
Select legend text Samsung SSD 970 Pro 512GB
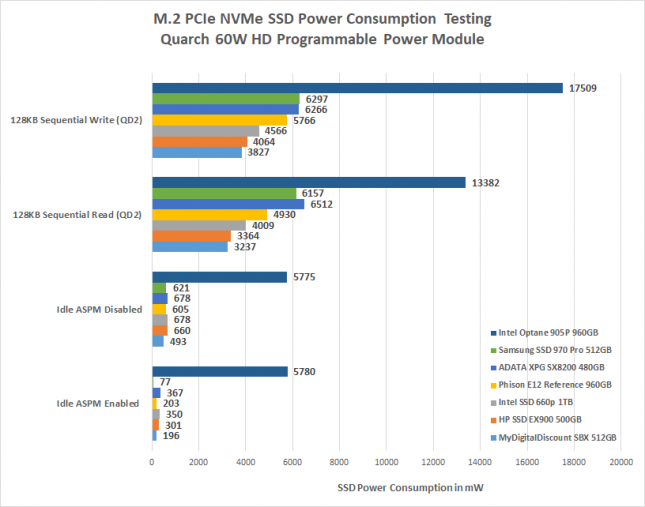(555, 350)
